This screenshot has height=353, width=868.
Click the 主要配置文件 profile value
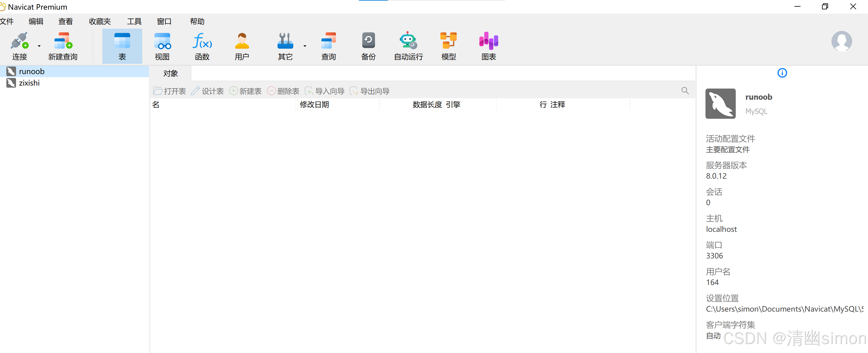[728, 149]
